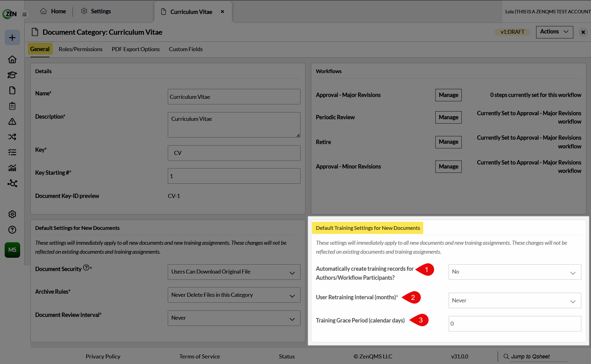Screen dimensions: 591x364
Task: Open the Custom Fields tab
Action: (x=186, y=49)
